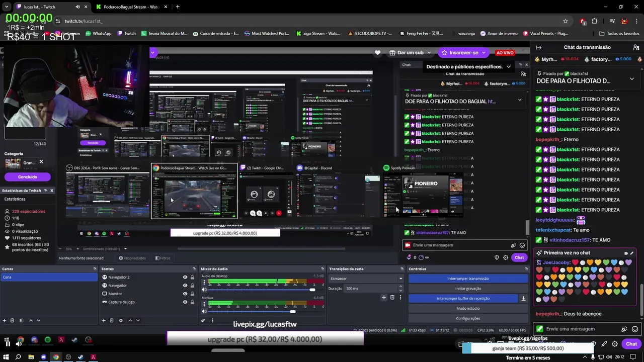This screenshot has width=644, height=362.
Task: Lock the Captura de jogo source
Action: (192, 302)
